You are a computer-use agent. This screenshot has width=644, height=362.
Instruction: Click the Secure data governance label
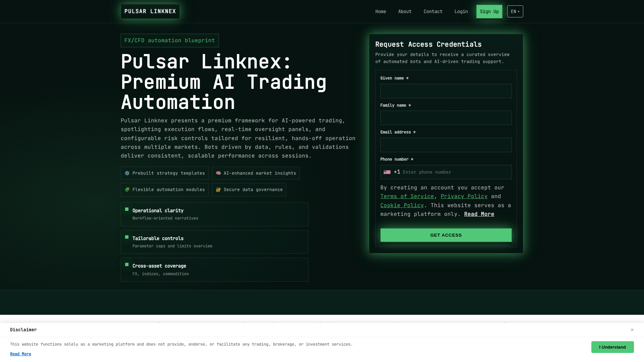pyautogui.click(x=253, y=190)
